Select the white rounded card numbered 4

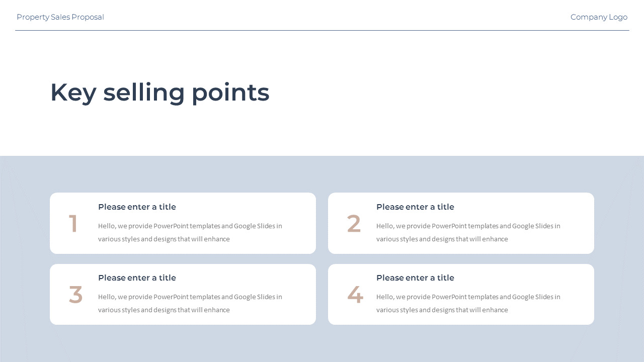[461, 294]
